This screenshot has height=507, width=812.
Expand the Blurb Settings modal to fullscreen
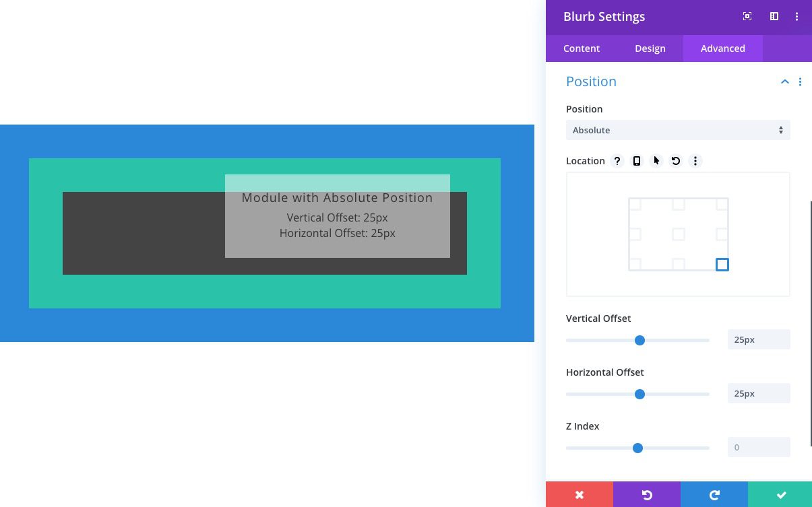tap(747, 16)
